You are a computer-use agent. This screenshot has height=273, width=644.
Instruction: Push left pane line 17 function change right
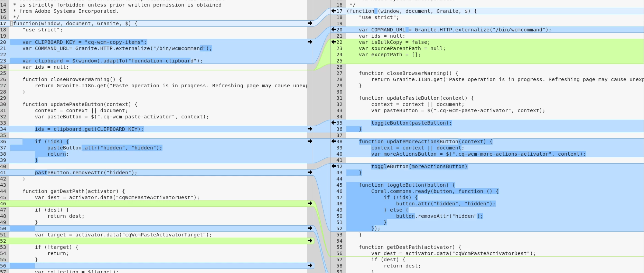(310, 23)
